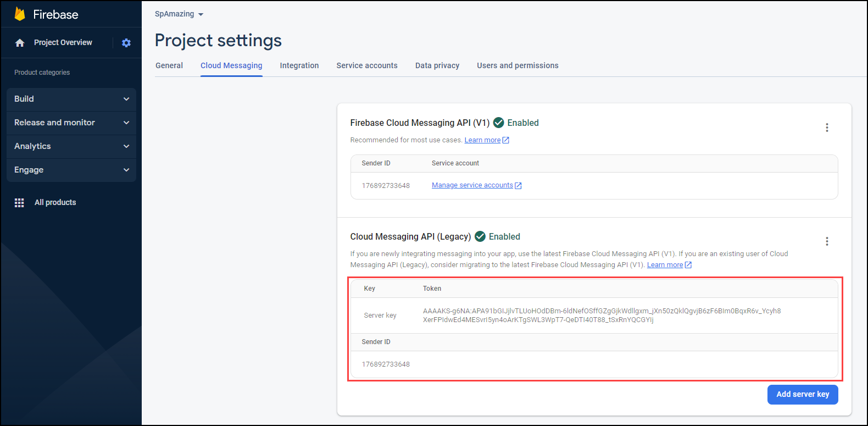This screenshot has height=426, width=868.
Task: Click the Server key token value
Action: (x=602, y=316)
